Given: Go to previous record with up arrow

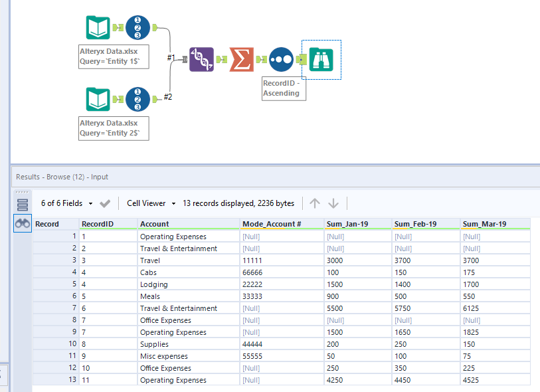Looking at the screenshot, I should tap(315, 203).
